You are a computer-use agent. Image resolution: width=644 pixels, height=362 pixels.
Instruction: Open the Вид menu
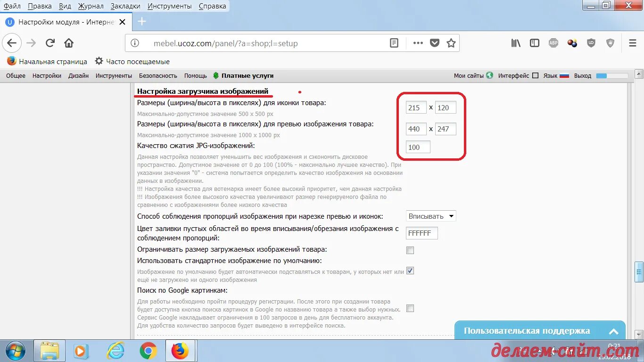[x=65, y=6]
